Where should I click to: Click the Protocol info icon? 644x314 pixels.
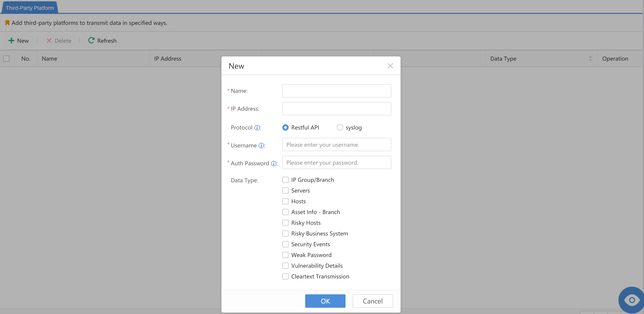pyautogui.click(x=257, y=128)
